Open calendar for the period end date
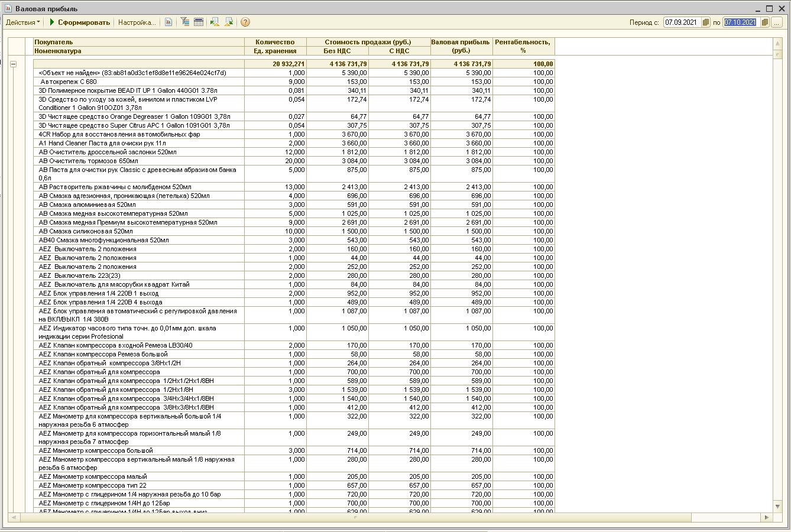This screenshot has width=791, height=532. pos(764,22)
